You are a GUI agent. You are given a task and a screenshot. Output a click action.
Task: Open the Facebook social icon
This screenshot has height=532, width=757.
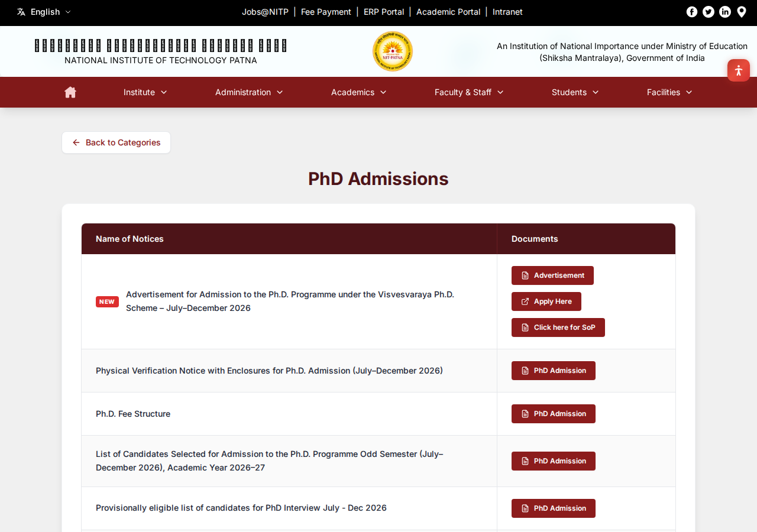point(692,12)
